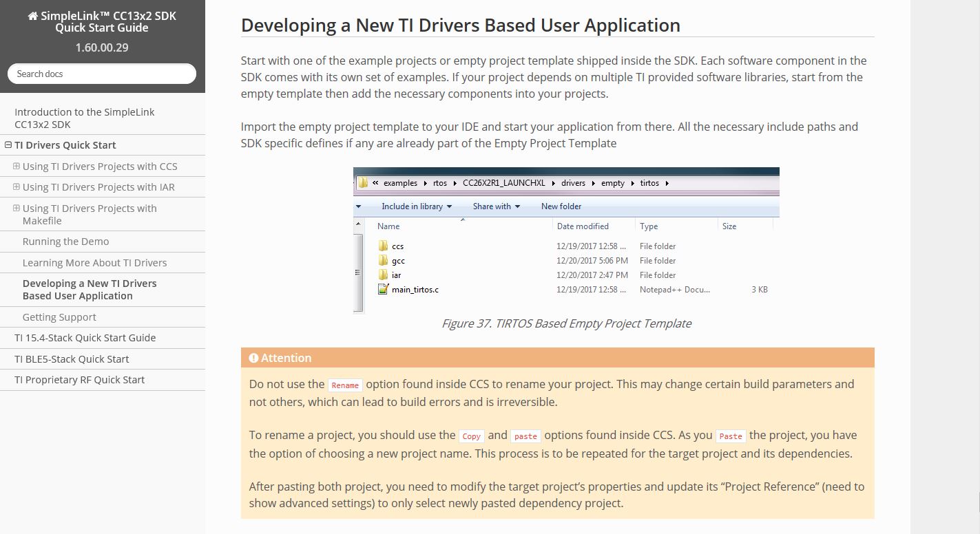Click the home icon beside SimpleLink title
Screen dimensions: 980x534
(32, 16)
